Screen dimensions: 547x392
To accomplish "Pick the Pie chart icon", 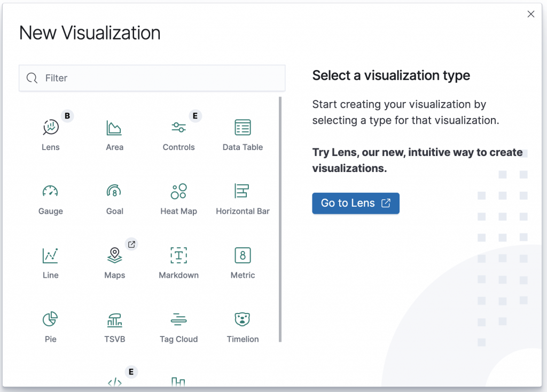I will tap(51, 320).
